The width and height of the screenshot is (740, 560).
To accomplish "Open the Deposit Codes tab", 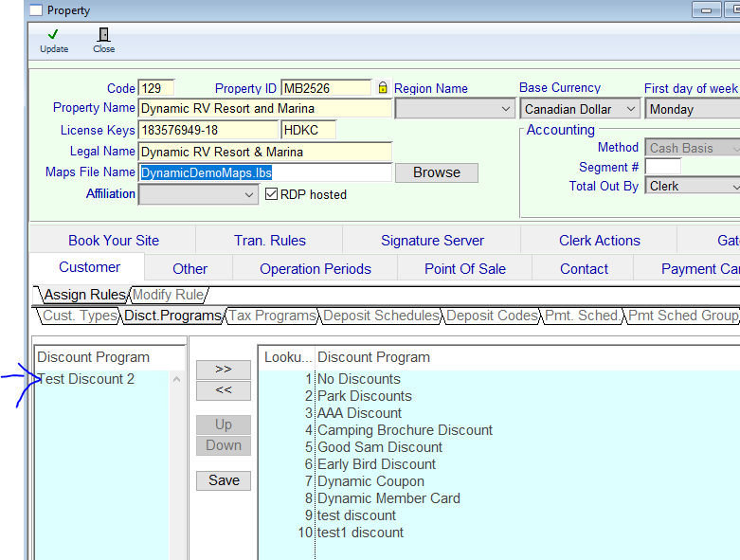I will [493, 316].
